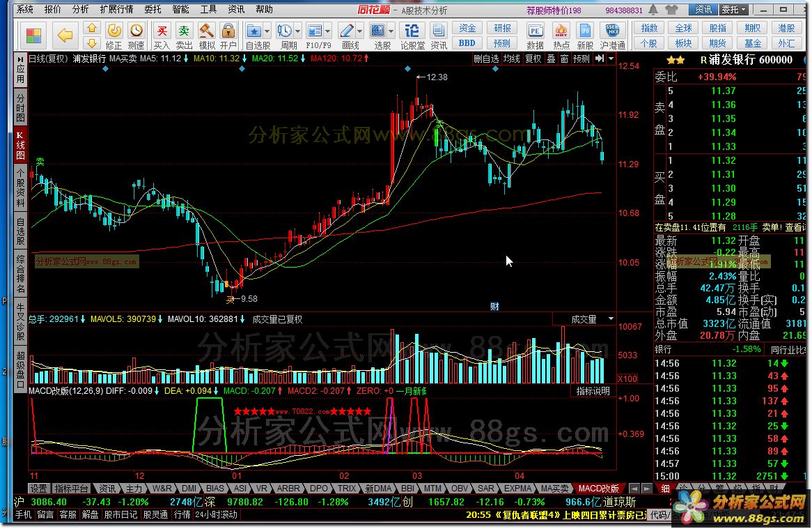Expand the 画线 dropdown arrow
The width and height of the screenshot is (812, 529).
click(x=360, y=31)
